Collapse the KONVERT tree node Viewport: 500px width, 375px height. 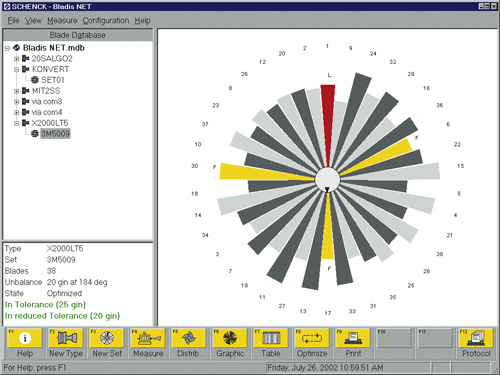(16, 70)
